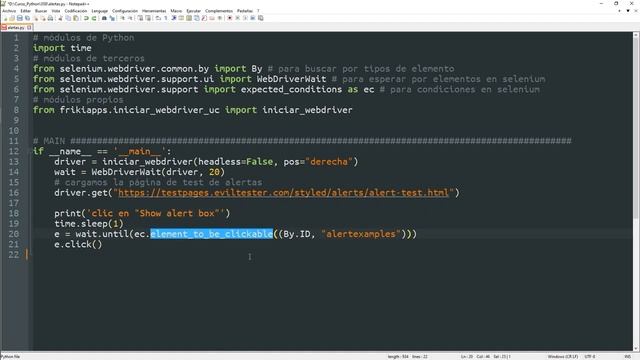The width and height of the screenshot is (640, 360).
Task: Cut selection with the scissors icon
Action: [x=60, y=18]
